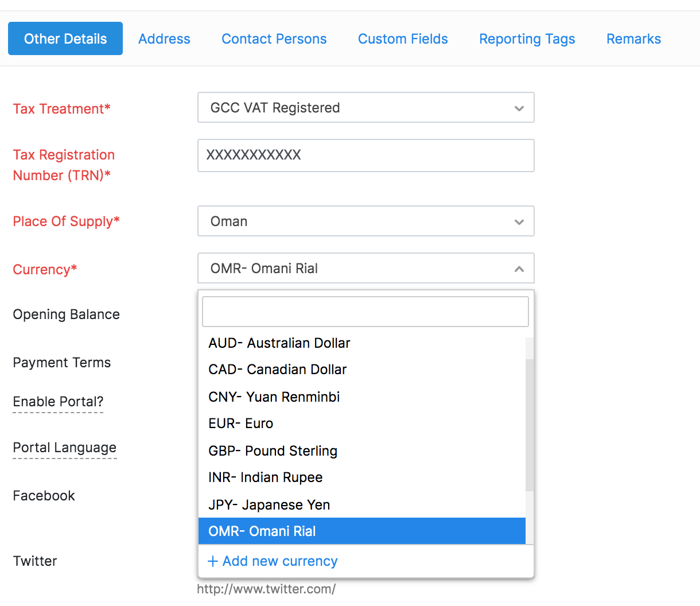Pick INR- Indian Rupee currency
This screenshot has height=606, width=700.
[266, 477]
